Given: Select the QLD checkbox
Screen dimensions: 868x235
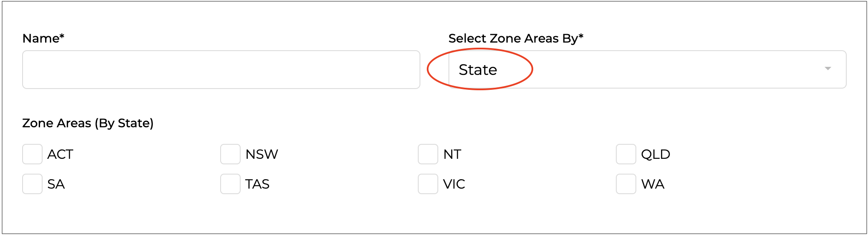Looking at the screenshot, I should pos(626,154).
